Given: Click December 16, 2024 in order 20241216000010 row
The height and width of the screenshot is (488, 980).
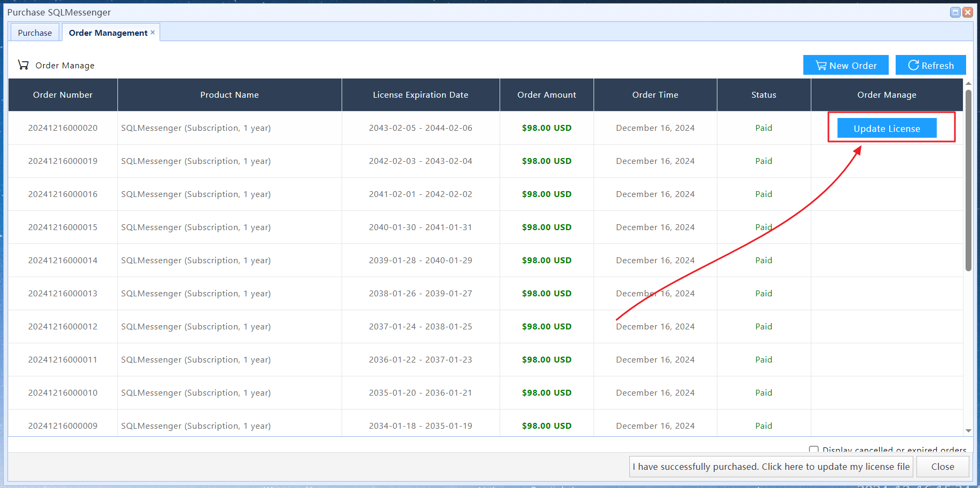Looking at the screenshot, I should click(655, 392).
